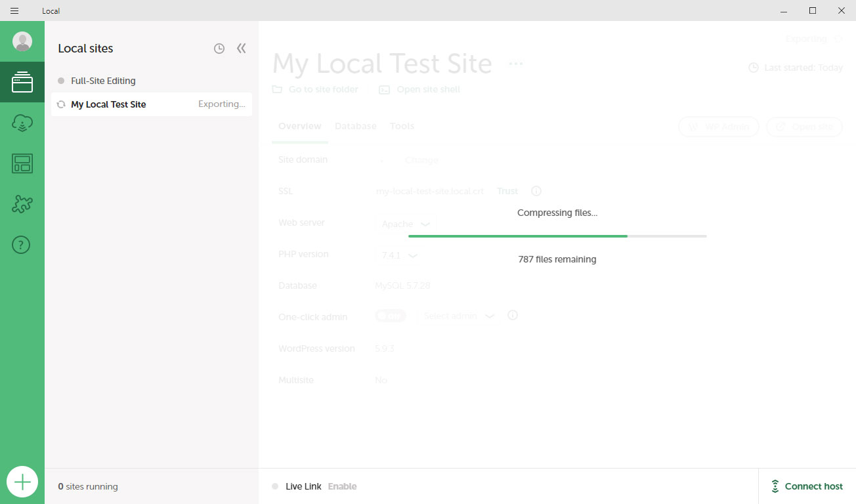
Task: Click the Compressing files... label
Action: [x=557, y=213]
